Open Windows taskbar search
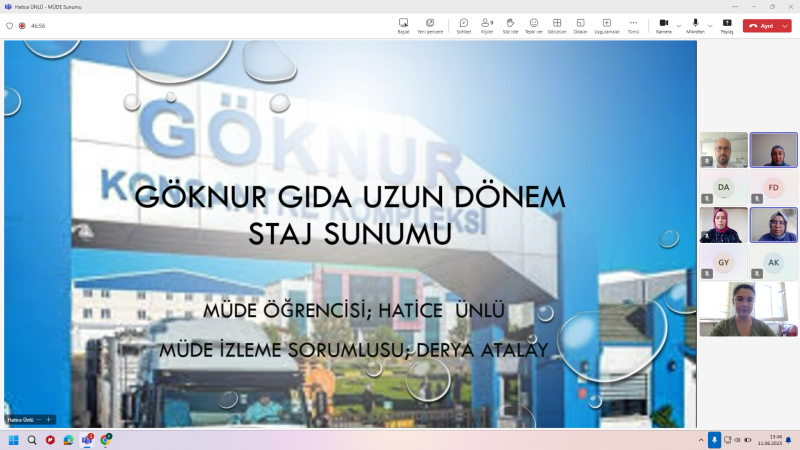Screen dimensions: 800x450 pyautogui.click(x=32, y=440)
